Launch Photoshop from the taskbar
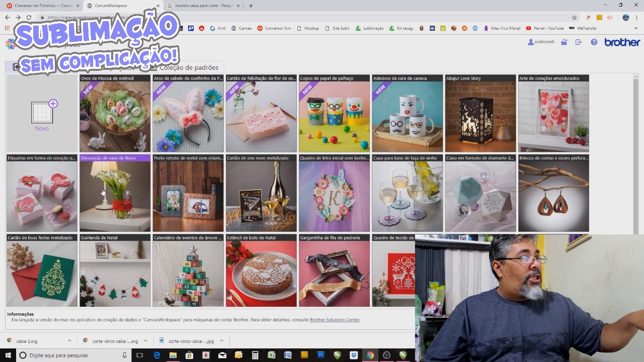The image size is (644, 362). tap(320, 355)
